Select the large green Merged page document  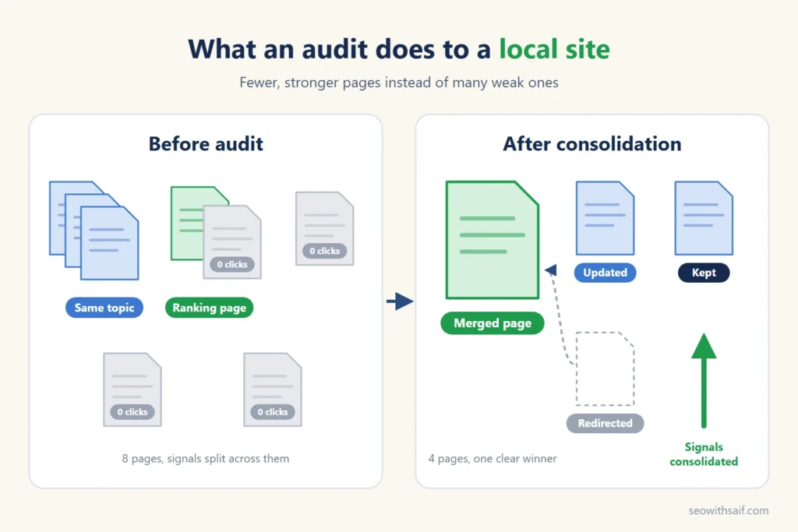pos(493,240)
